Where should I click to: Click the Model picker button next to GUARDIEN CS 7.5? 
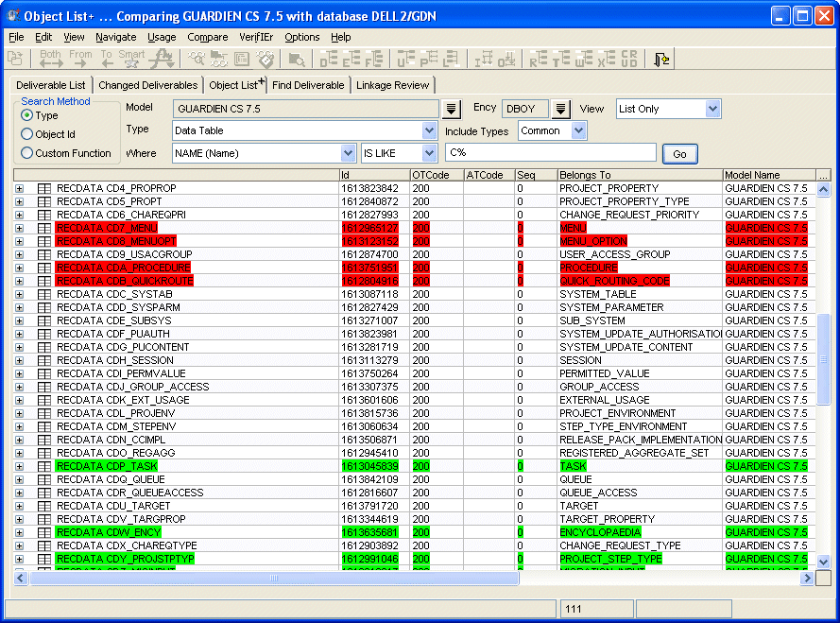pos(452,109)
